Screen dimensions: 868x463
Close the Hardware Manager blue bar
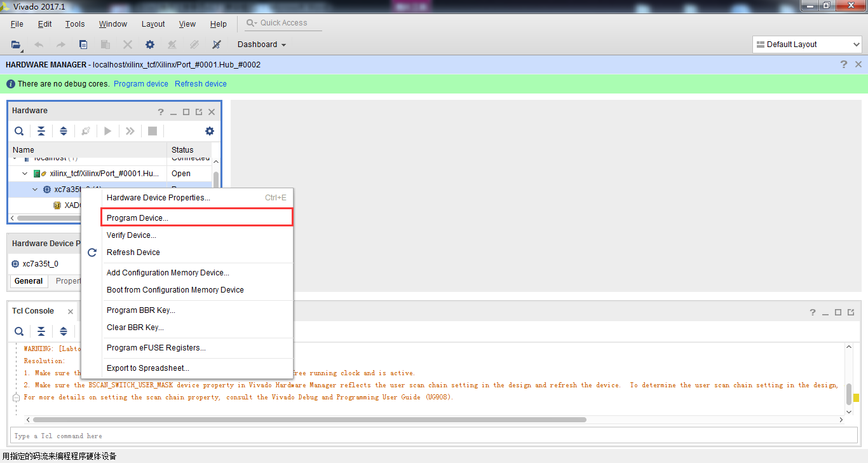pyautogui.click(x=858, y=64)
